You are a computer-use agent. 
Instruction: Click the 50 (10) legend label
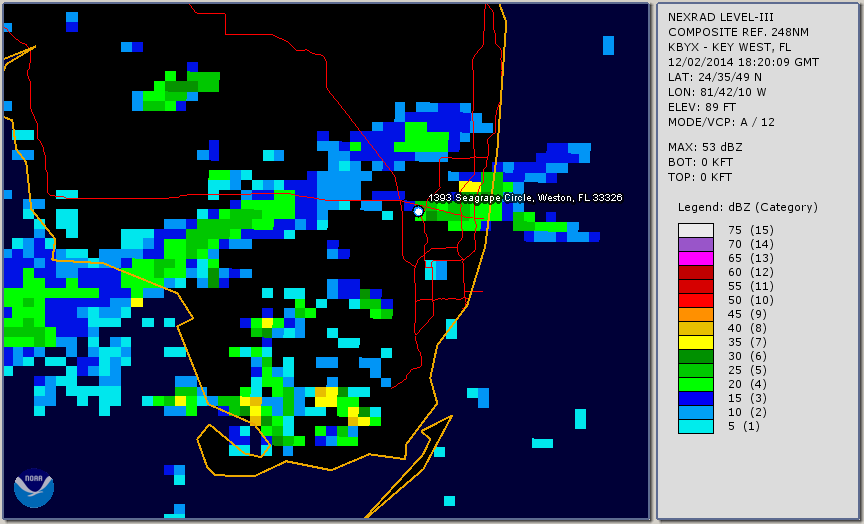[750, 300]
